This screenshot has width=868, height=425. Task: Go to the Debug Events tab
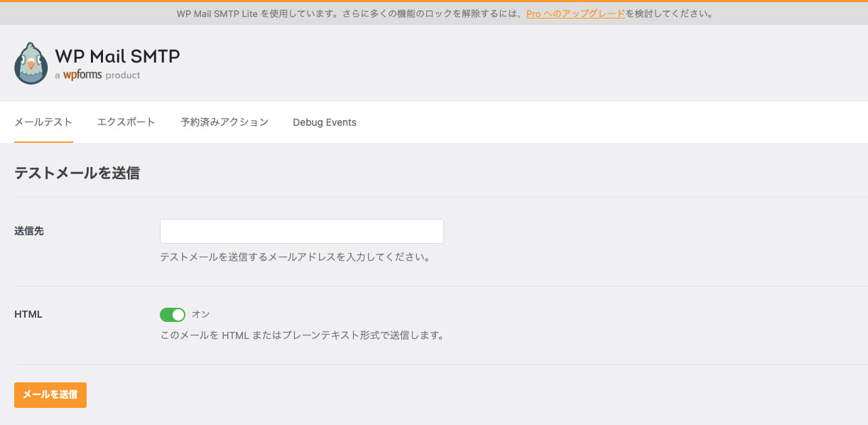coord(325,122)
